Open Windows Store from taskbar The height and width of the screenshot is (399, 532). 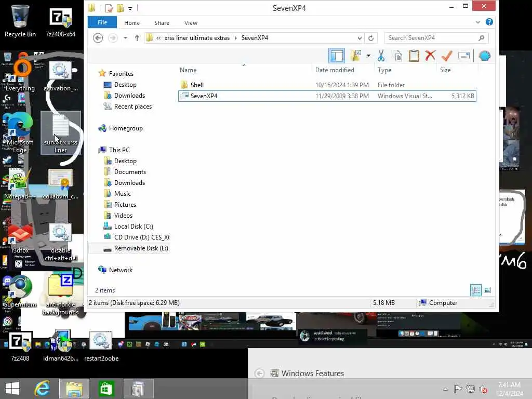tap(106, 389)
